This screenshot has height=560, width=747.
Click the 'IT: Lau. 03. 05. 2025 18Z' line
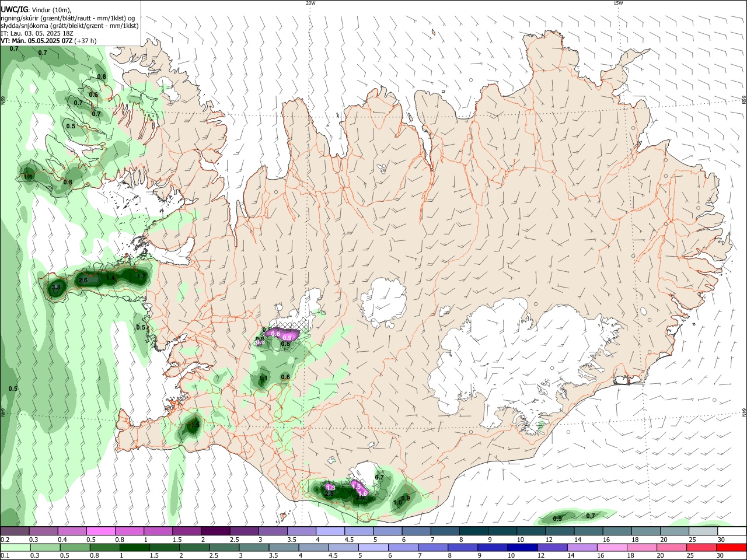[37, 33]
